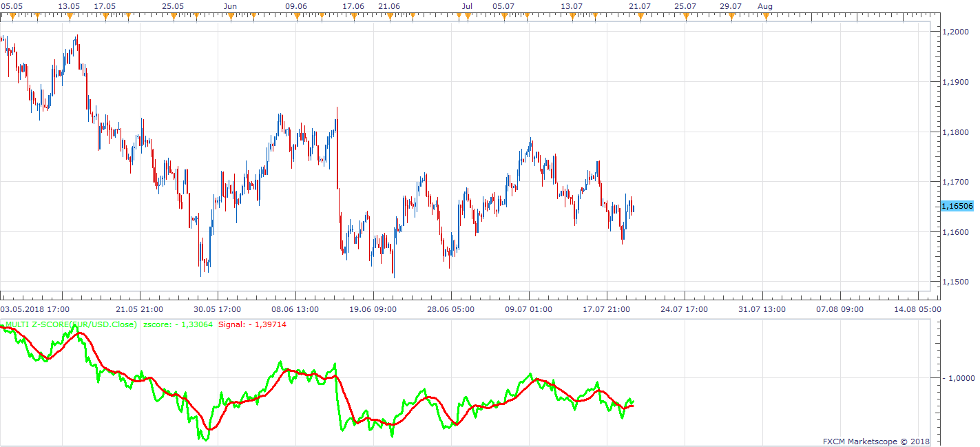Click the 31.07 13:00 time label
980x447 pixels.
point(762,309)
